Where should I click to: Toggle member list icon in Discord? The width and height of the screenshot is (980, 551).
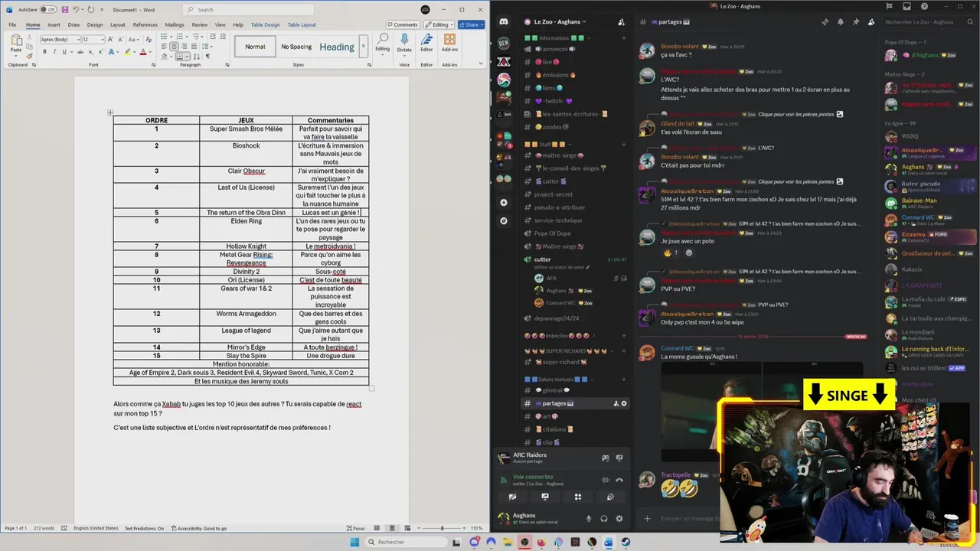click(871, 22)
